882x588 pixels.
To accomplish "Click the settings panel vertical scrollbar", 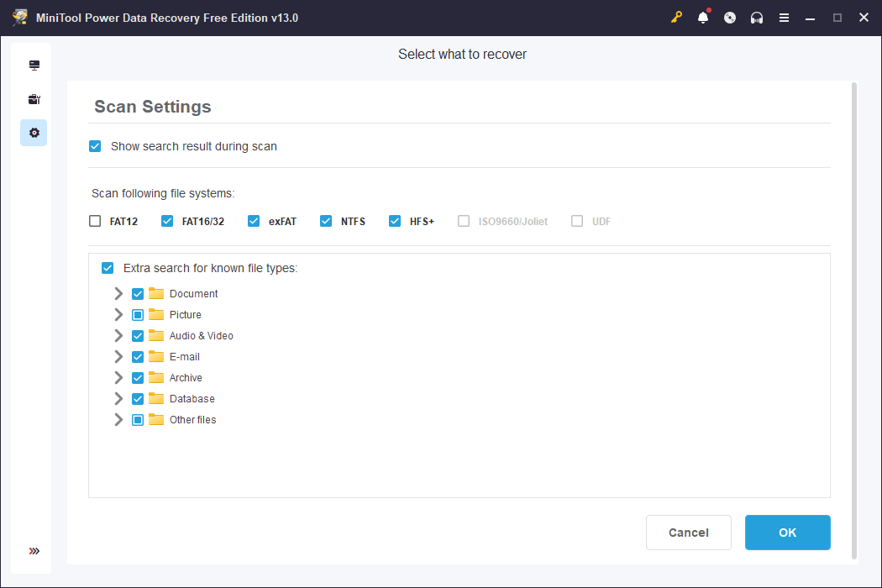I will (854, 321).
